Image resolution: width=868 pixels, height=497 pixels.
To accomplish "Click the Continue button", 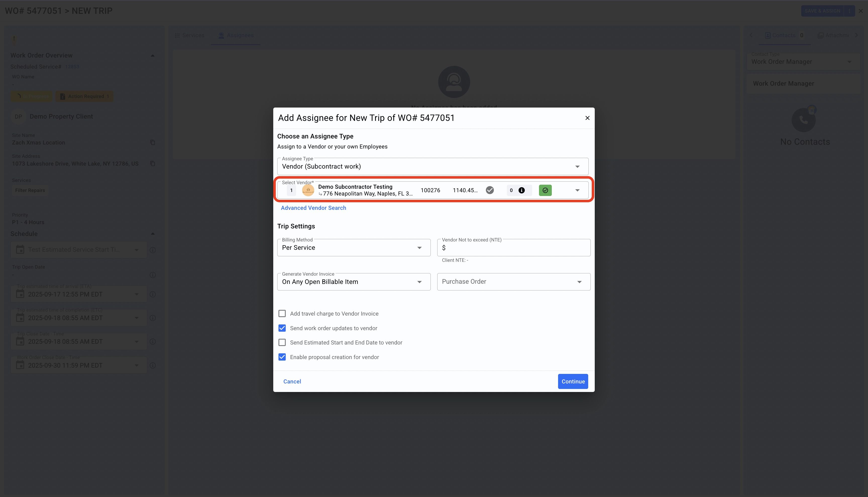I will (573, 381).
